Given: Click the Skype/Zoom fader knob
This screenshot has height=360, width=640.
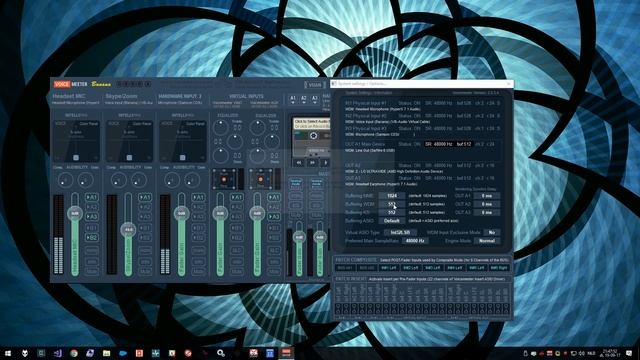Looking at the screenshot, I should coord(128,229).
